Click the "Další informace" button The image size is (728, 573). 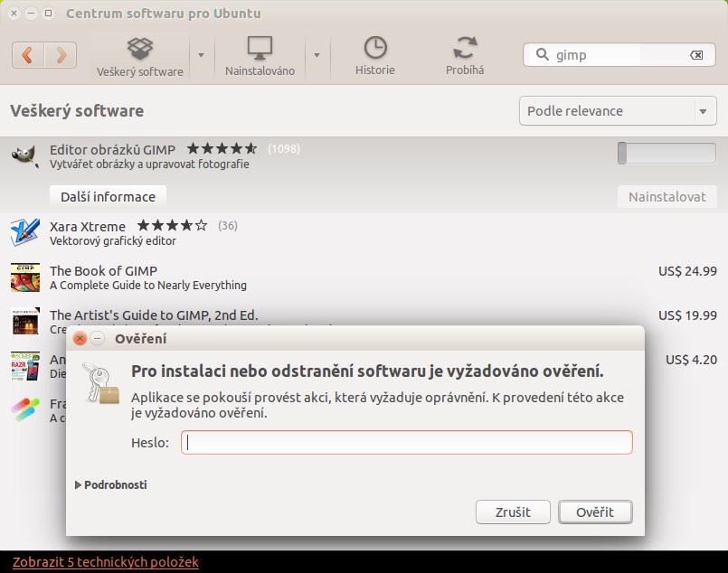tap(107, 195)
